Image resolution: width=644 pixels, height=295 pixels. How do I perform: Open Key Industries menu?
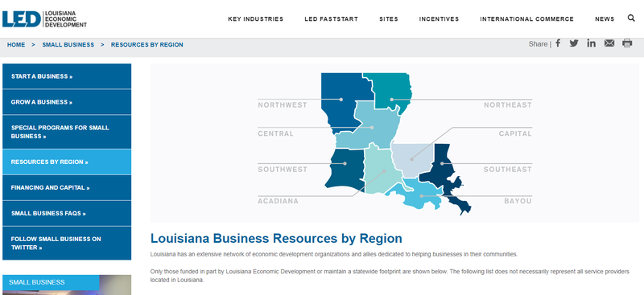(x=255, y=18)
